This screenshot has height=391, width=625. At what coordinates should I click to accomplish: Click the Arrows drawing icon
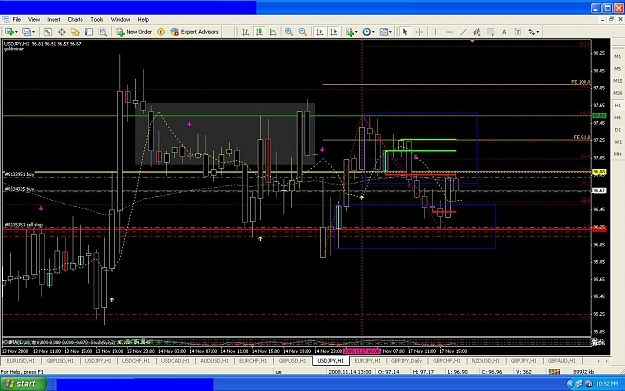click(532, 32)
